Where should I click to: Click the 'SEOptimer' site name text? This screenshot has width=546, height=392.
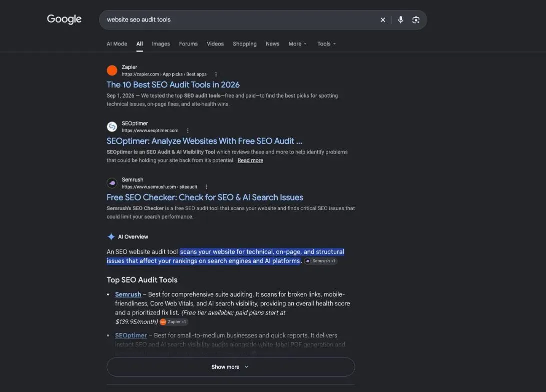point(135,123)
